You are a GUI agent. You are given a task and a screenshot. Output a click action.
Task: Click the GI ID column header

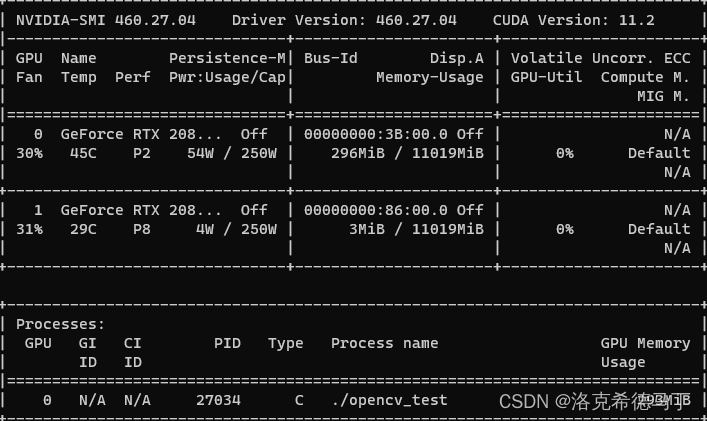87,353
